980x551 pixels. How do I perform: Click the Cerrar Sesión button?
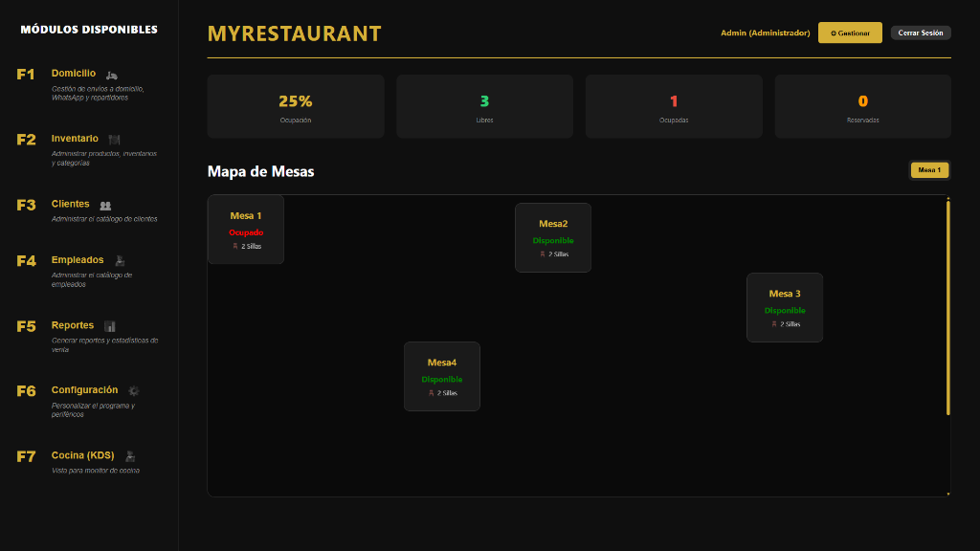919,32
